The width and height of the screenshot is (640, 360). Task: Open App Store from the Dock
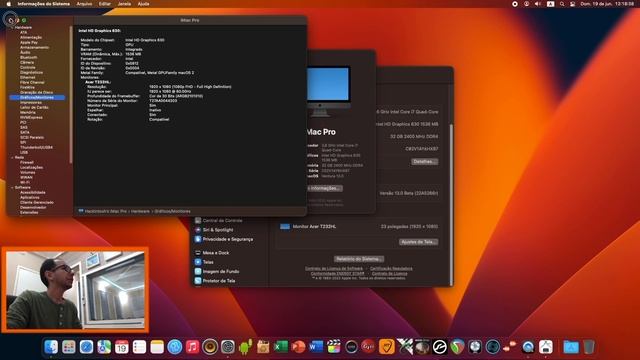coord(175,347)
